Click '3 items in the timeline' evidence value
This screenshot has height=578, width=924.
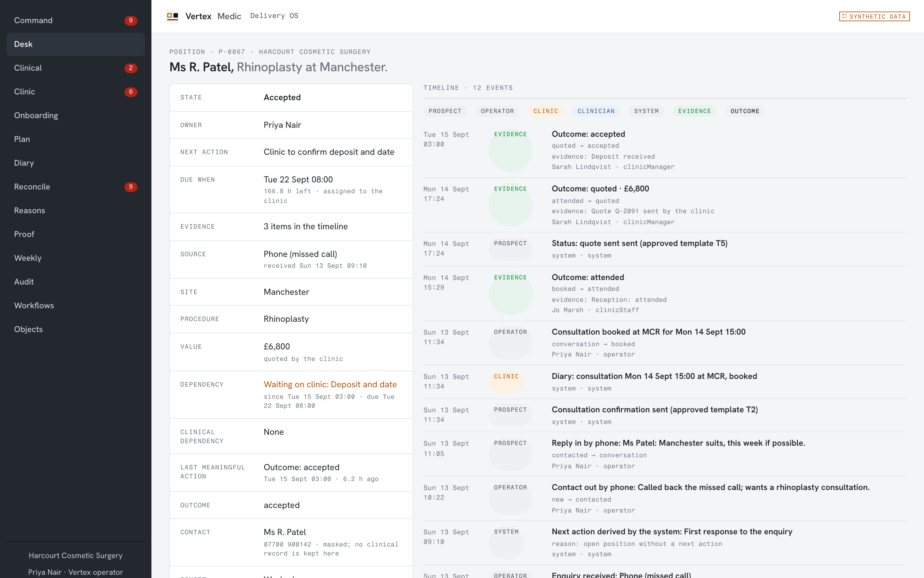click(305, 226)
